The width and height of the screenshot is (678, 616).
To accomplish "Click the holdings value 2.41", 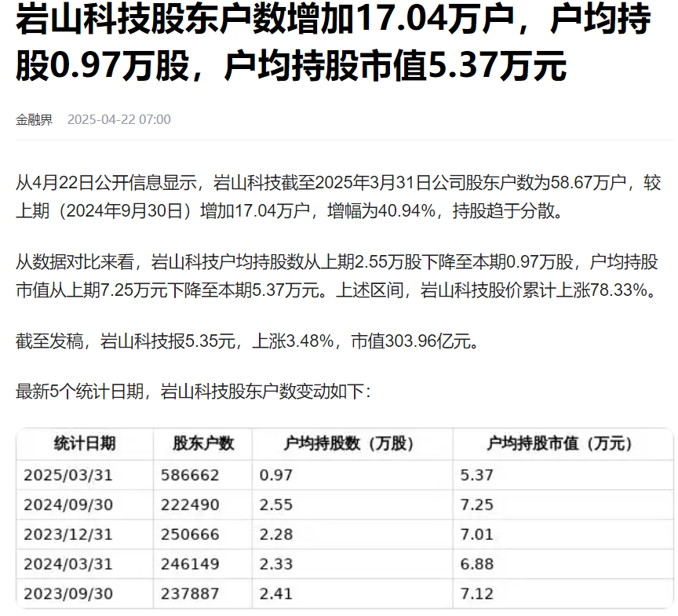I will [x=276, y=594].
